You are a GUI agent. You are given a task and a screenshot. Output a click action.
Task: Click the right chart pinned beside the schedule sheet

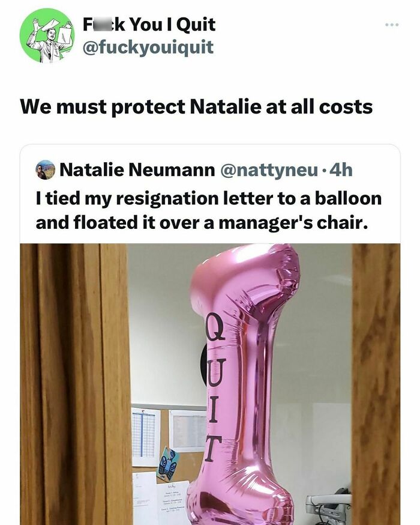(x=188, y=430)
